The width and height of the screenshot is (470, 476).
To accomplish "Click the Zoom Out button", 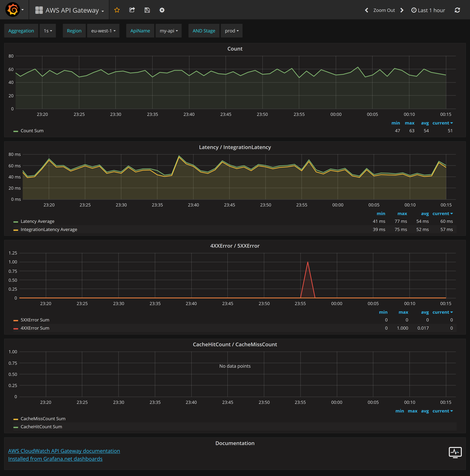I will coord(384,10).
